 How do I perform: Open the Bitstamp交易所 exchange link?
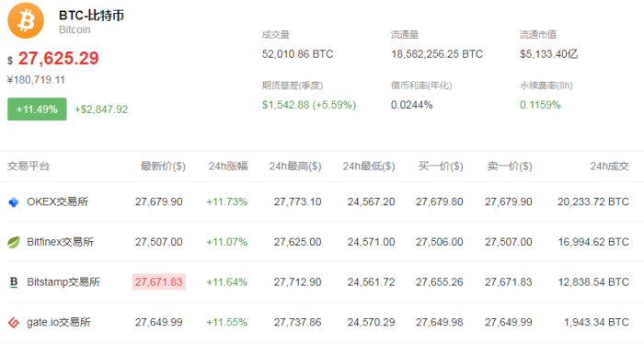tap(63, 282)
